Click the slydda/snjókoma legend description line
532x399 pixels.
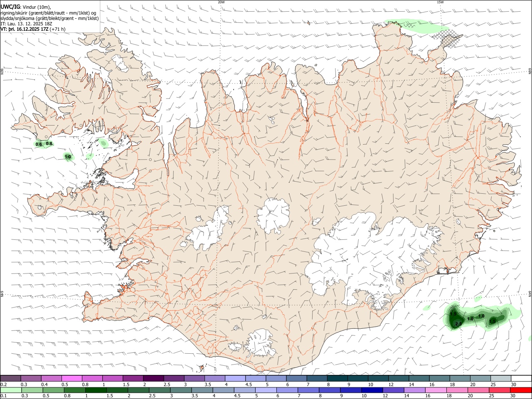tap(49, 18)
